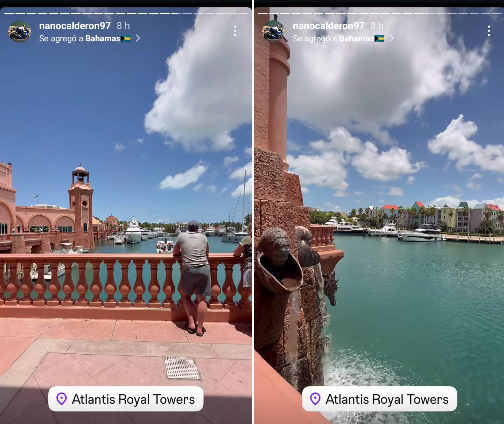Tap the profile avatar on the seashell fountain story
Screen dimensions: 504x424
click(273, 32)
